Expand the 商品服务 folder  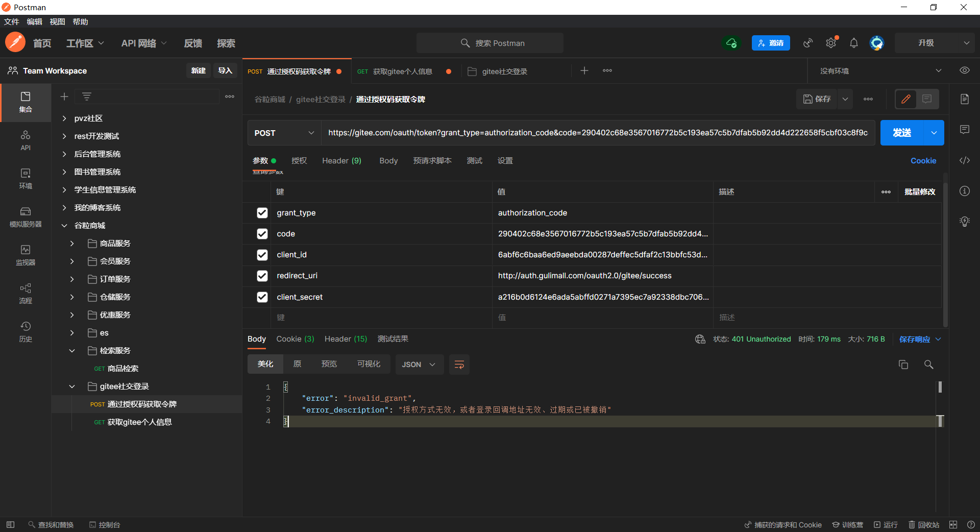[72, 244]
